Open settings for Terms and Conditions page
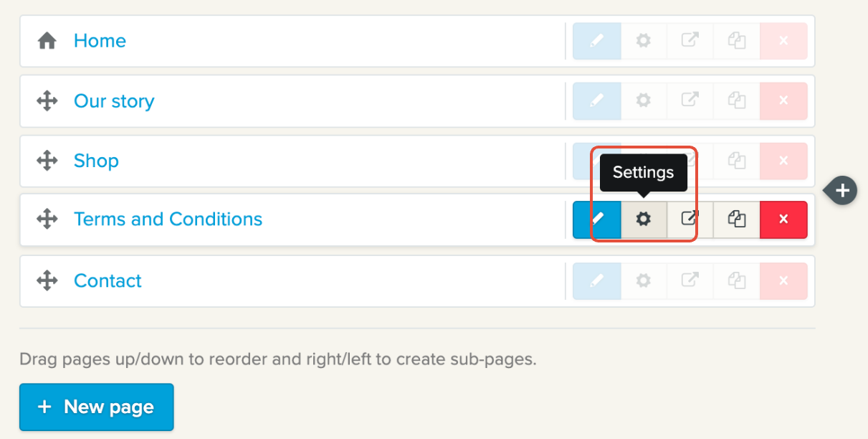Viewport: 868px width, 439px height. (644, 219)
